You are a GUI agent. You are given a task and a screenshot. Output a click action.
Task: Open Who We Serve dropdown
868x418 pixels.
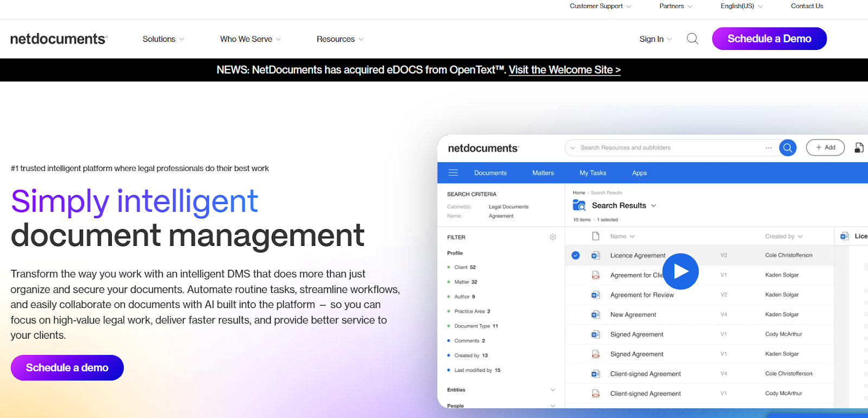pyautogui.click(x=251, y=39)
